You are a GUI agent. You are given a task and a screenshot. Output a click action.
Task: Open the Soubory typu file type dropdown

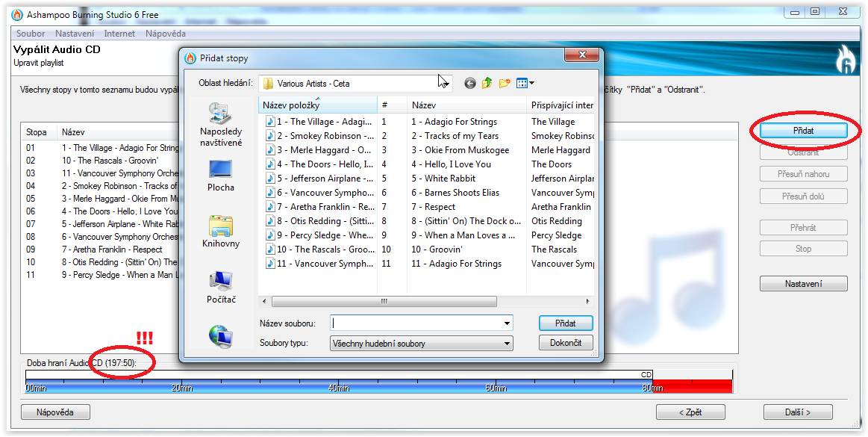point(507,344)
